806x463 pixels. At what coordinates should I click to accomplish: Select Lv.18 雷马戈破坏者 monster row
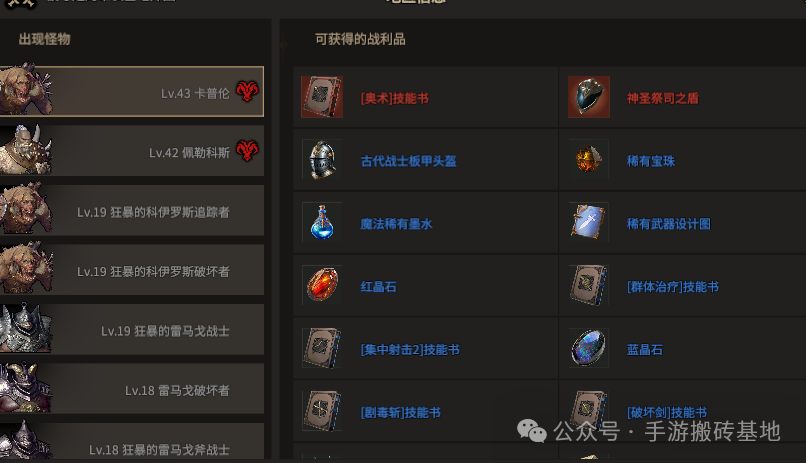pos(132,389)
